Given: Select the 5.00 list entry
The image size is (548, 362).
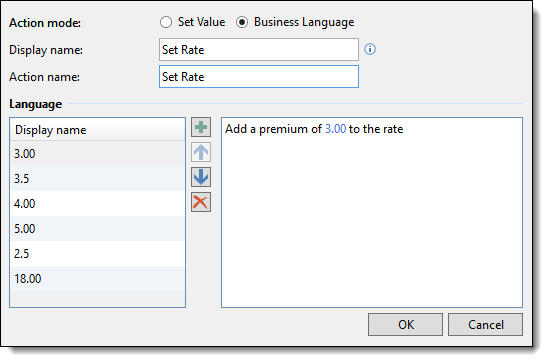Looking at the screenshot, I should [98, 229].
